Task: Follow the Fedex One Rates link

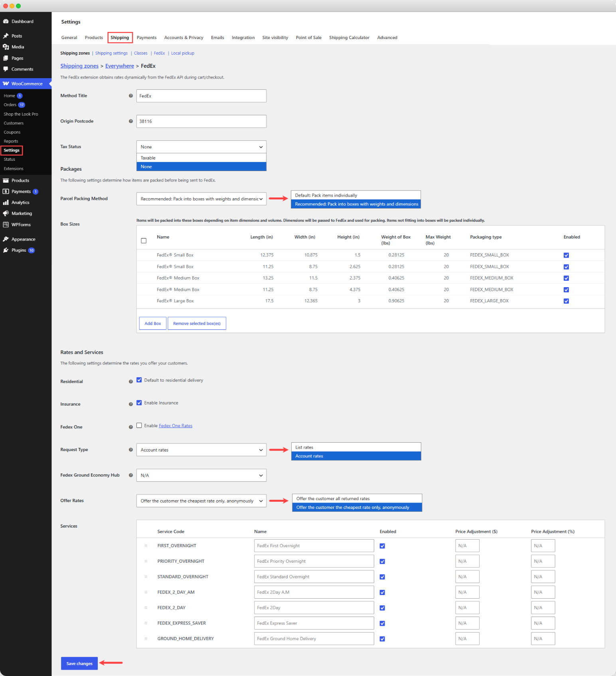Action: pos(176,426)
